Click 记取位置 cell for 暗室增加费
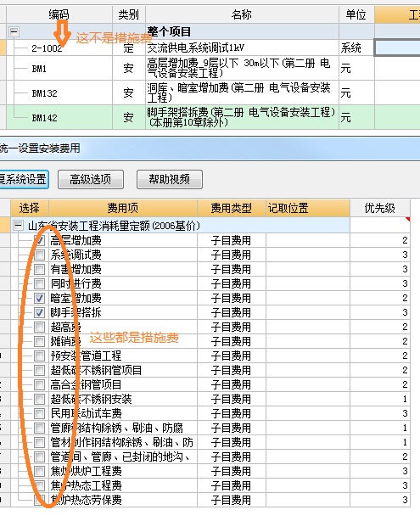 click(308, 298)
